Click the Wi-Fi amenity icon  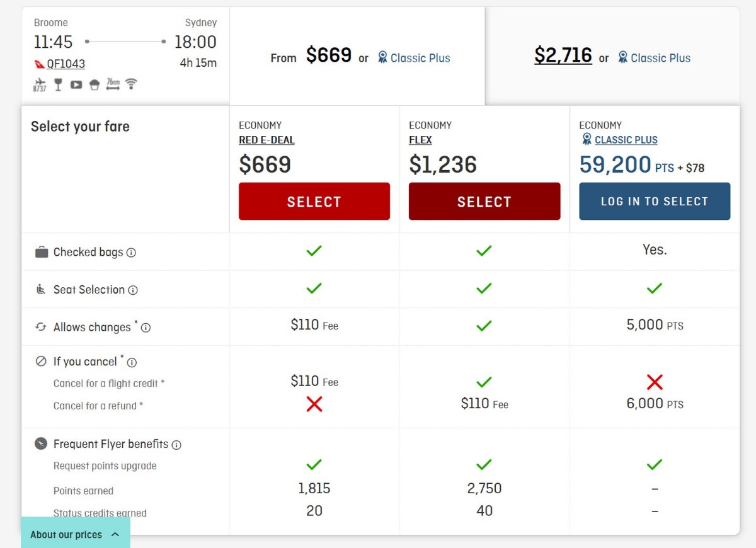pos(131,84)
